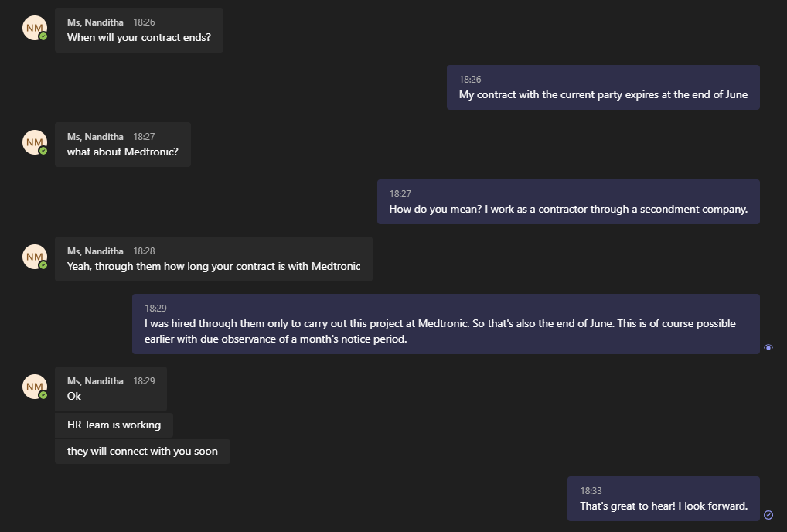The width and height of the screenshot is (787, 532).
Task: Select the "My contract with the current party" message
Action: [x=603, y=95]
